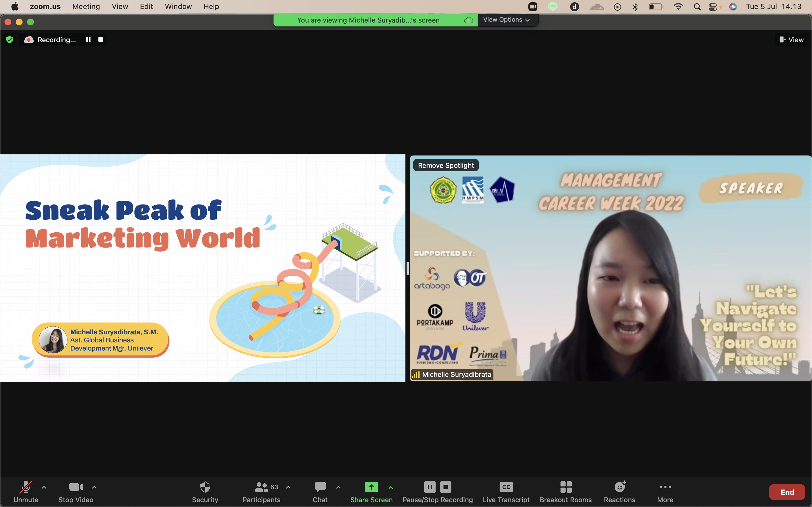812x507 pixels.
Task: Click the encryption green shield icon
Action: pyautogui.click(x=10, y=39)
